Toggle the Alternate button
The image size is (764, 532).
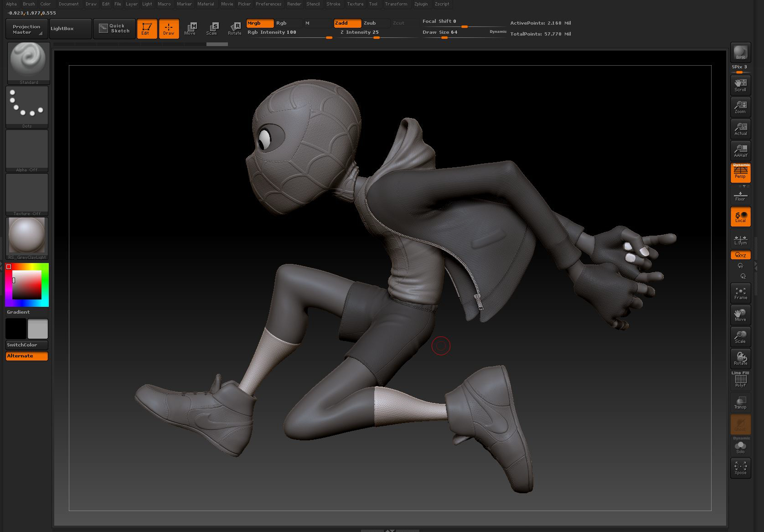pyautogui.click(x=27, y=356)
